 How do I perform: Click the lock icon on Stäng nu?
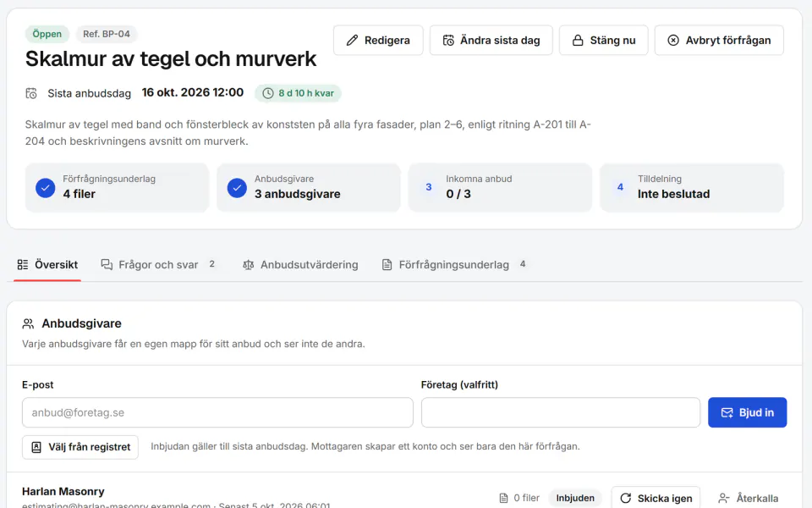[x=578, y=41]
